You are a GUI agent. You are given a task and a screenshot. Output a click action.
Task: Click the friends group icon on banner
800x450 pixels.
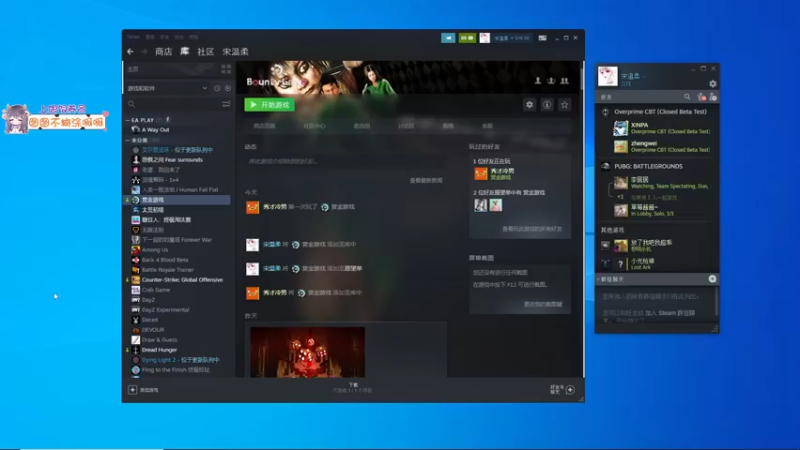click(564, 81)
